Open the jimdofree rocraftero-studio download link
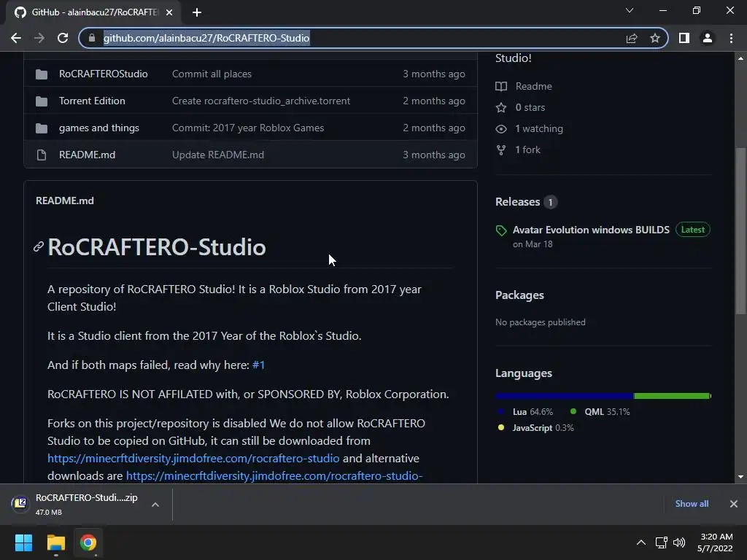Image resolution: width=747 pixels, height=560 pixels. pyautogui.click(x=193, y=459)
